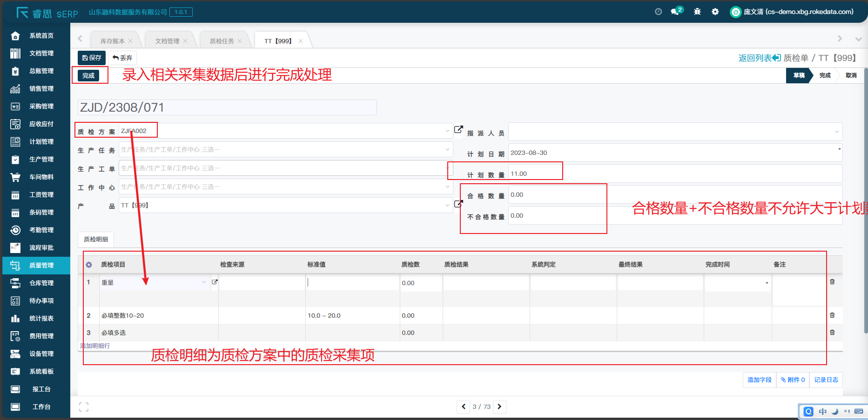This screenshot has height=420, width=868.
Task: Select the 完成 status stage
Action: pyautogui.click(x=825, y=75)
